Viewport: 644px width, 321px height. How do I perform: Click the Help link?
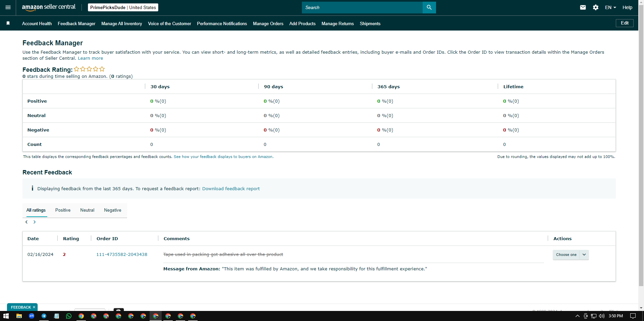click(627, 7)
